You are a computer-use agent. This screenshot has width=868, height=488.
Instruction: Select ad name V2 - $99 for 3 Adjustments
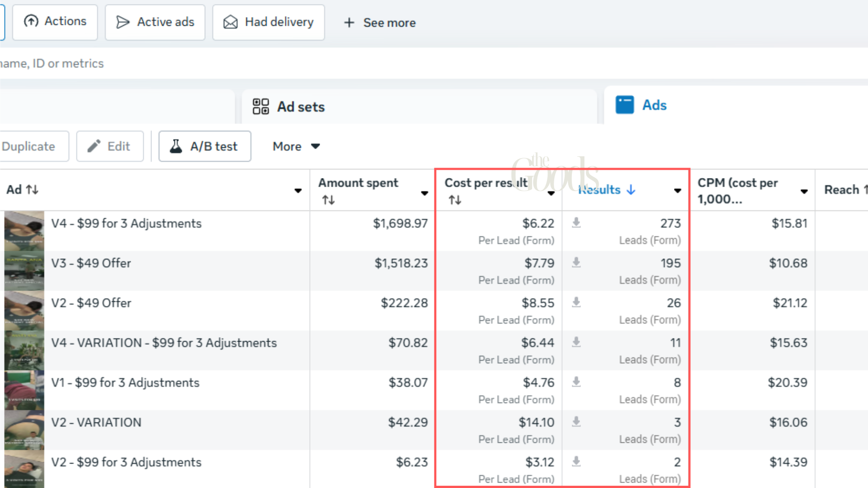[x=126, y=462]
